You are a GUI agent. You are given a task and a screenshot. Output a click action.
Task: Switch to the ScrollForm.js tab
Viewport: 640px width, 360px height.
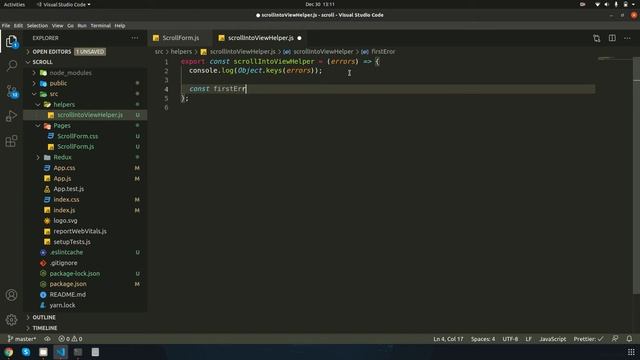tap(180, 38)
